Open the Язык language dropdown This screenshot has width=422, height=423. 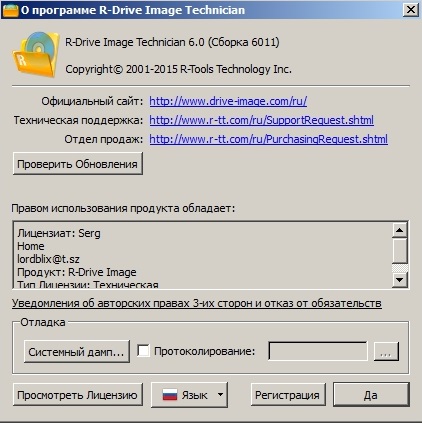[189, 395]
